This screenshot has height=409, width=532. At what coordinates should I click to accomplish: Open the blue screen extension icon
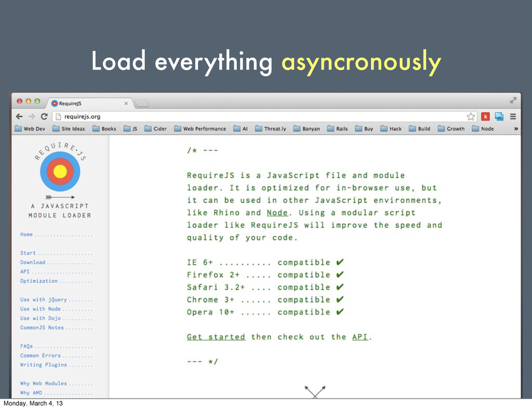coord(499,117)
